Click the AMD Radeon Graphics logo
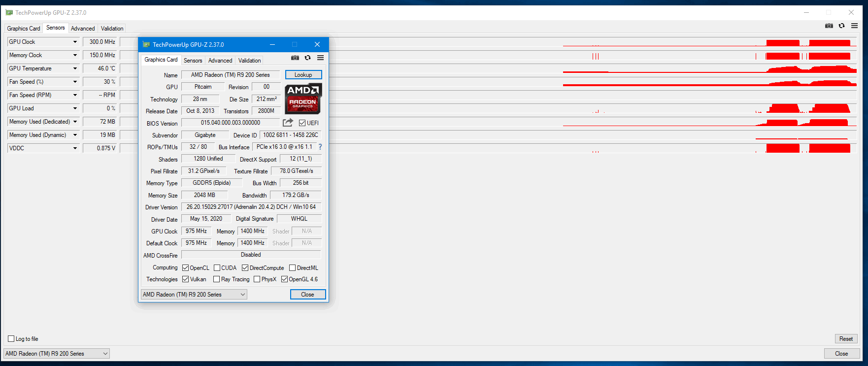The image size is (868, 366). click(x=303, y=98)
